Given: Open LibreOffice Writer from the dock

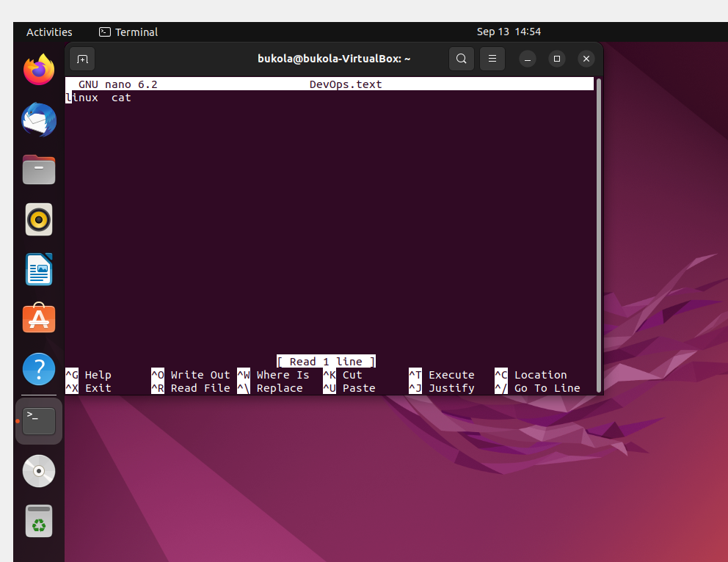Looking at the screenshot, I should (x=38, y=269).
